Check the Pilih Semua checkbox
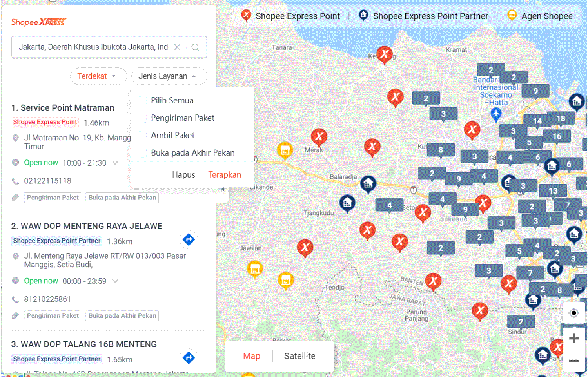The width and height of the screenshot is (588, 377). pyautogui.click(x=142, y=100)
